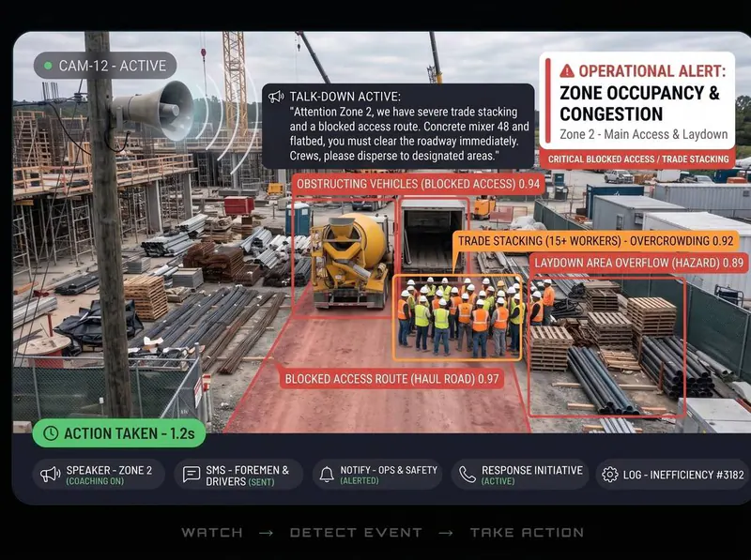Select the Notify - Ops & Safety chip
The width and height of the screenshot is (751, 560).
(377, 475)
